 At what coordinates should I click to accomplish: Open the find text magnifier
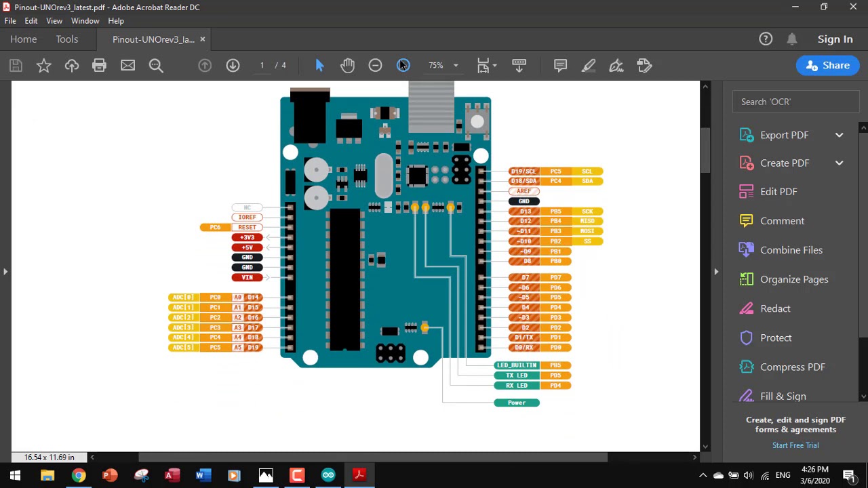pos(156,66)
